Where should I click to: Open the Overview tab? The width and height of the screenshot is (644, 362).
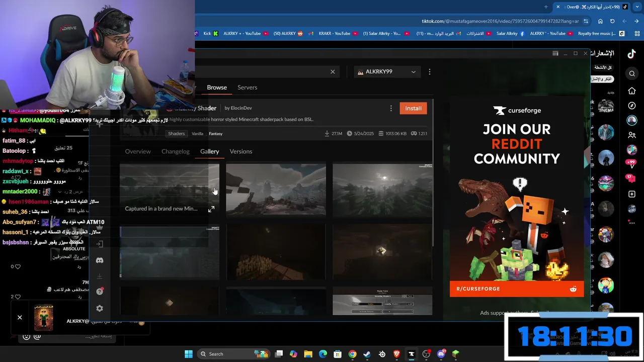(x=138, y=151)
